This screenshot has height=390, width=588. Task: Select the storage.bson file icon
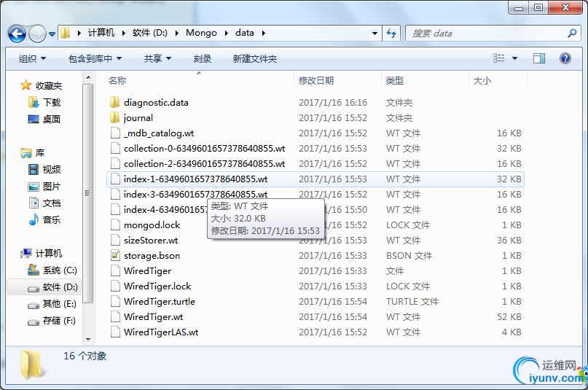115,256
